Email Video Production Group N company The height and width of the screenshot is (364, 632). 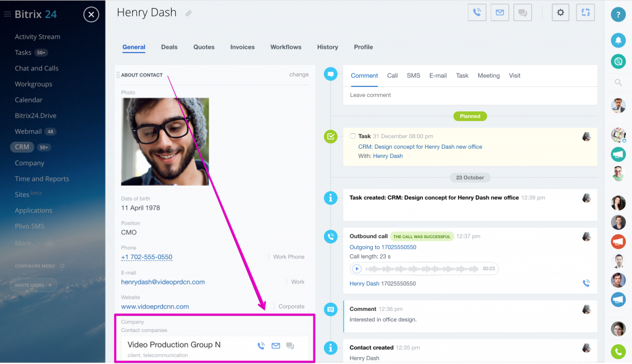276,345
